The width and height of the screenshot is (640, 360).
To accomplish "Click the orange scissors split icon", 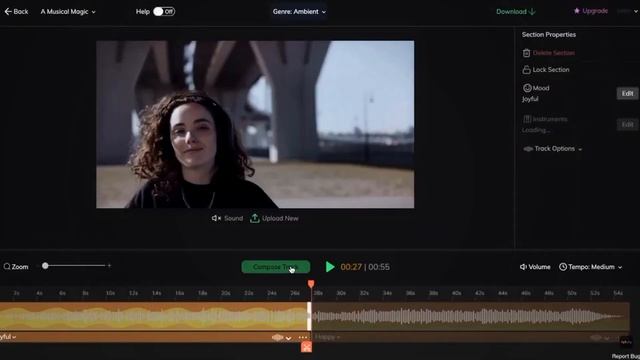I will point(307,347).
